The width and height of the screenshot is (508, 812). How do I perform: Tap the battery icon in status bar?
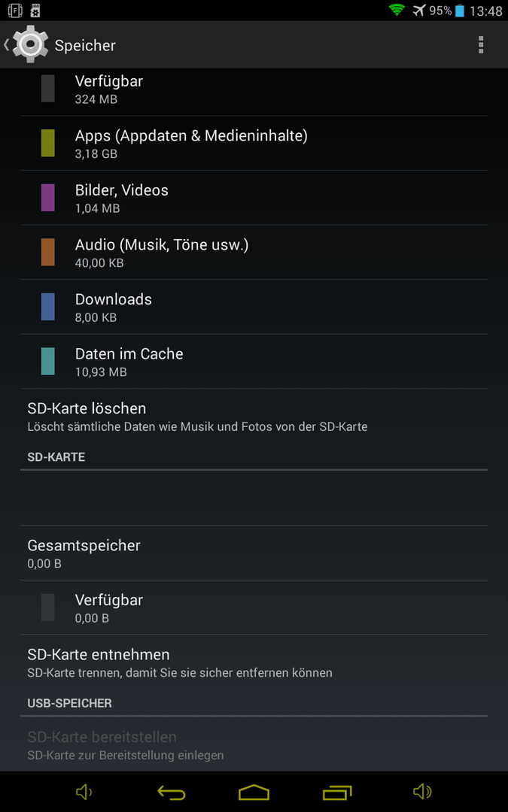tap(459, 11)
